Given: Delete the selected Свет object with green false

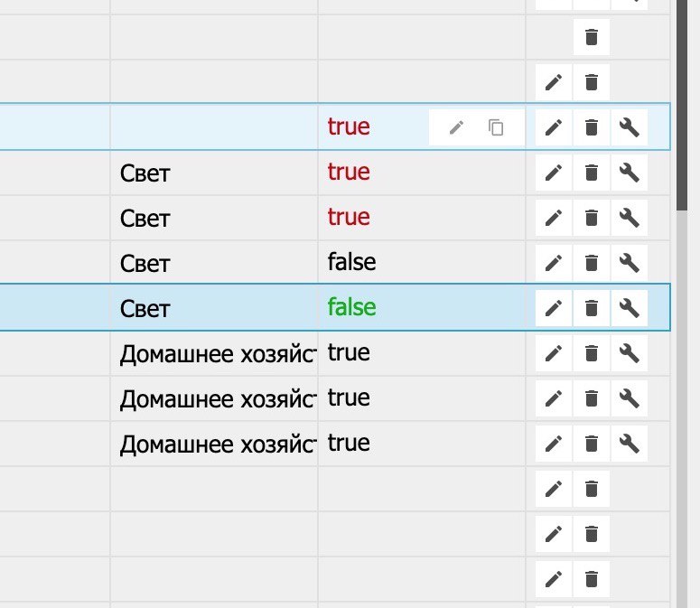Looking at the screenshot, I should pos(591,308).
